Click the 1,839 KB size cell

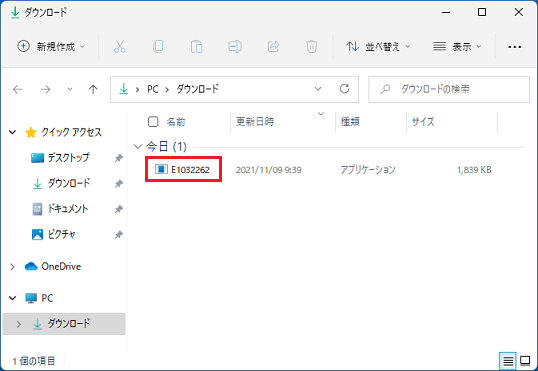point(474,170)
